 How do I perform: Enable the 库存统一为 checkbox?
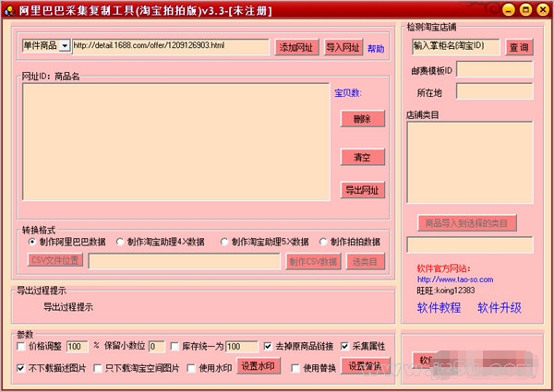click(175, 347)
